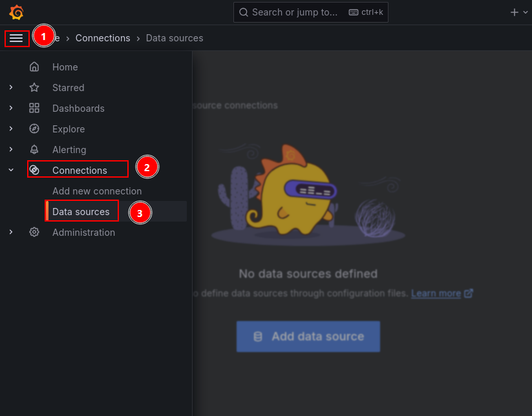Open Home in the sidebar
The image size is (532, 416).
point(65,67)
